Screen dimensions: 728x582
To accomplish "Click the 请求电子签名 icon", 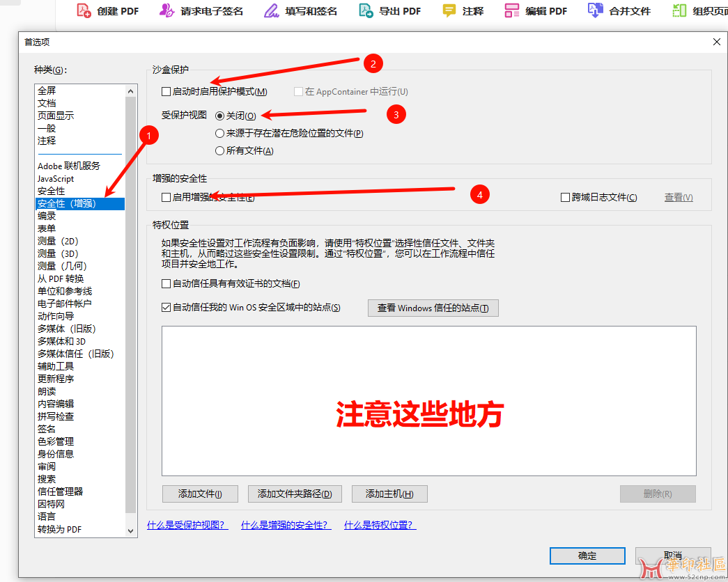I will pos(166,10).
